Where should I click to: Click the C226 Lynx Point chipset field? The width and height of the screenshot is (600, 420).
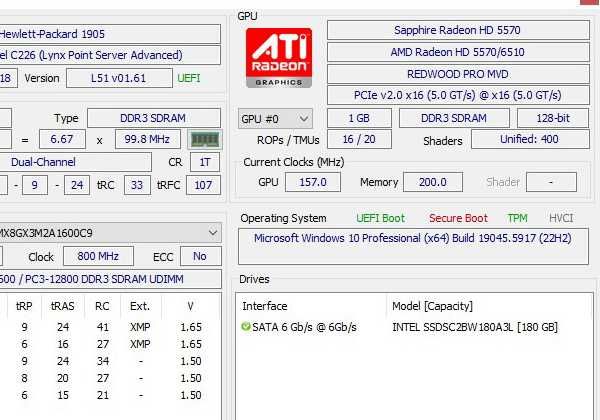[109, 55]
